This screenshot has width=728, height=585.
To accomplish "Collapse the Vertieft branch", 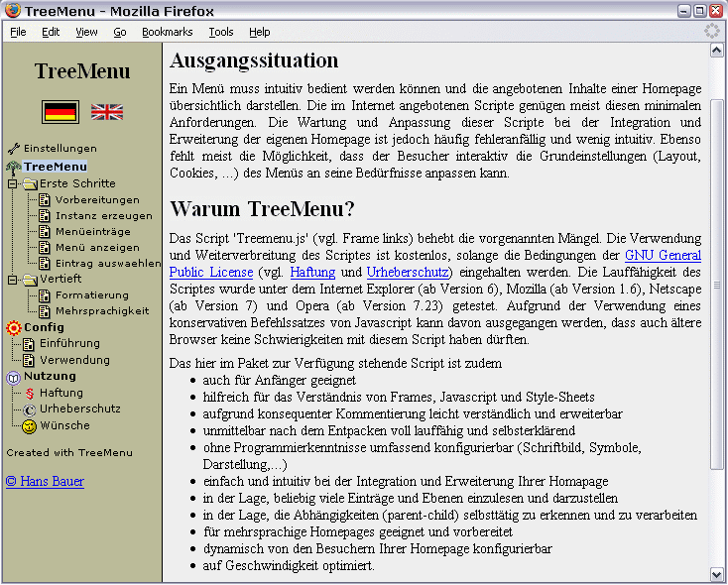I will [12, 280].
